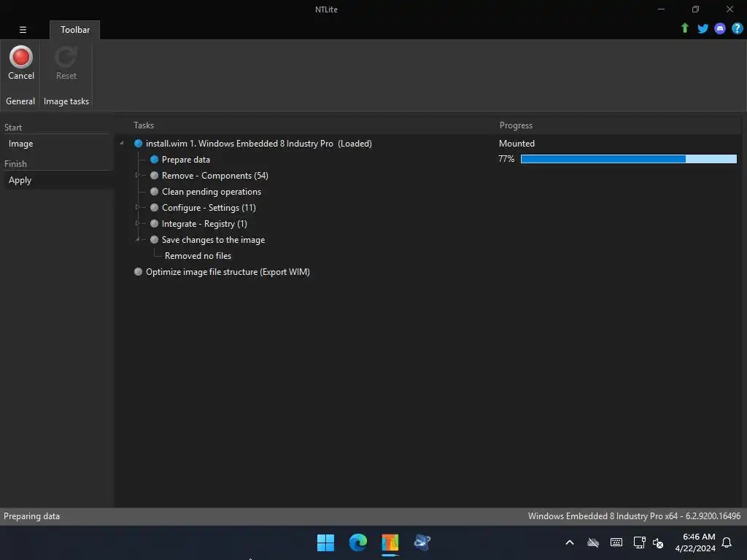Click the General group label
This screenshot has width=747, height=560.
pyautogui.click(x=20, y=101)
